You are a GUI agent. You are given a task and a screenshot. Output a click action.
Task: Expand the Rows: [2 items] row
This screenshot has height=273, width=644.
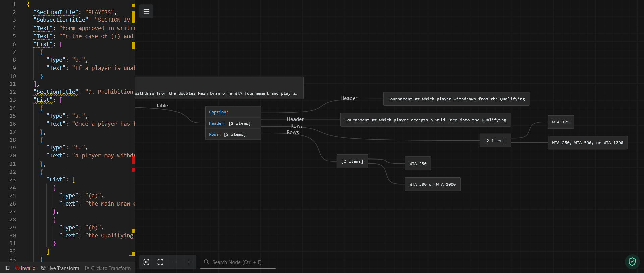(x=233, y=134)
